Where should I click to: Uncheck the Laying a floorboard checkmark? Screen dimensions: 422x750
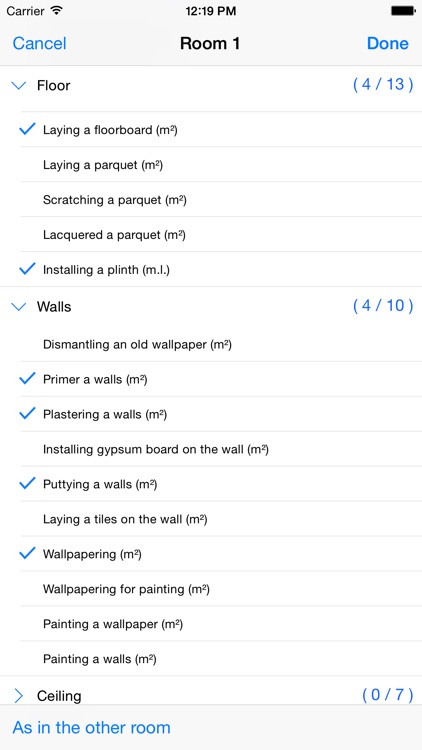tap(27, 129)
